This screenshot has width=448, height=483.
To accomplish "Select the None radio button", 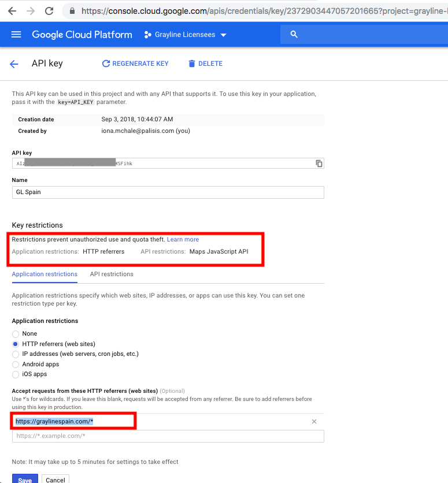I will pyautogui.click(x=16, y=334).
